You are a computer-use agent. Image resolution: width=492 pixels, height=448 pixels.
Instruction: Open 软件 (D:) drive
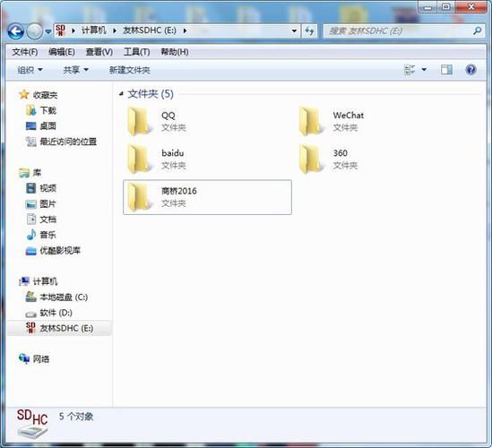point(56,313)
